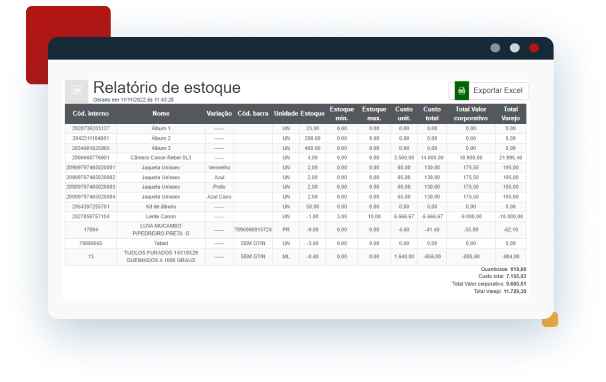Click the Cód. barra column header
The width and height of the screenshot is (606, 382).
coord(253,114)
